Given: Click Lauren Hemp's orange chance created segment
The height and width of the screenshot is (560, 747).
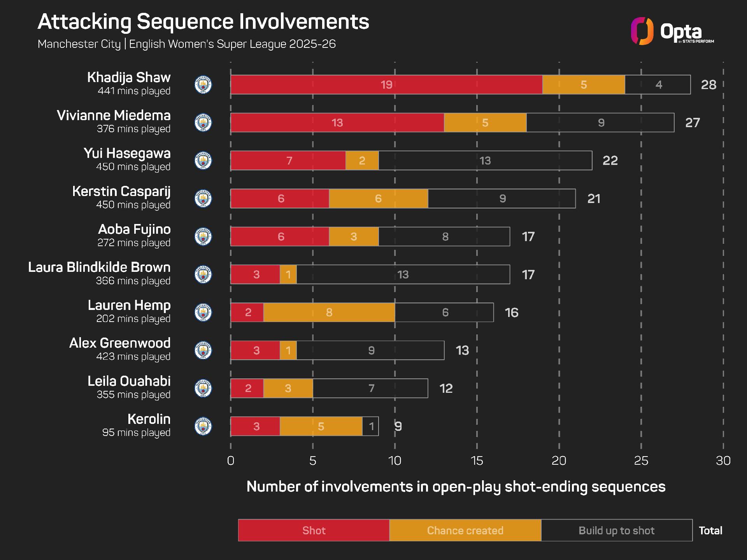Looking at the screenshot, I should [x=329, y=312].
